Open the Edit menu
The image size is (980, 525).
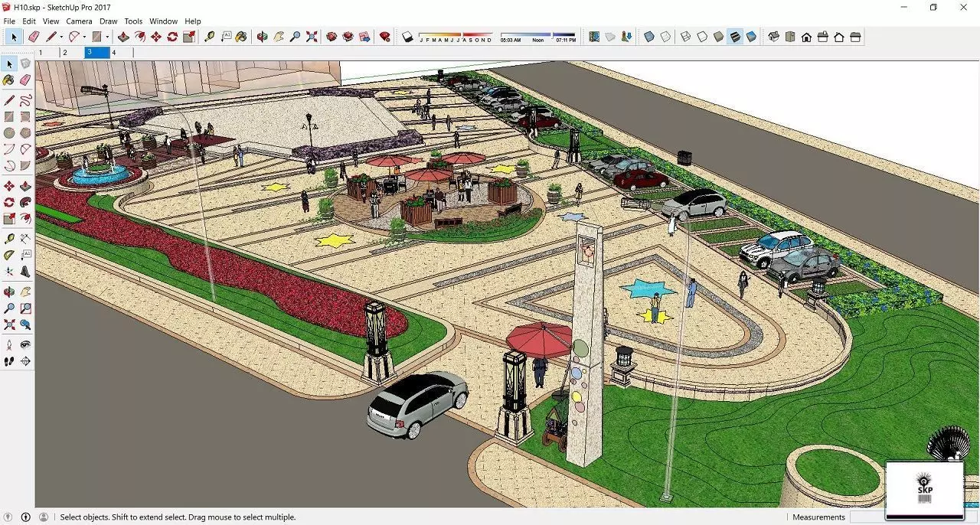(x=29, y=21)
